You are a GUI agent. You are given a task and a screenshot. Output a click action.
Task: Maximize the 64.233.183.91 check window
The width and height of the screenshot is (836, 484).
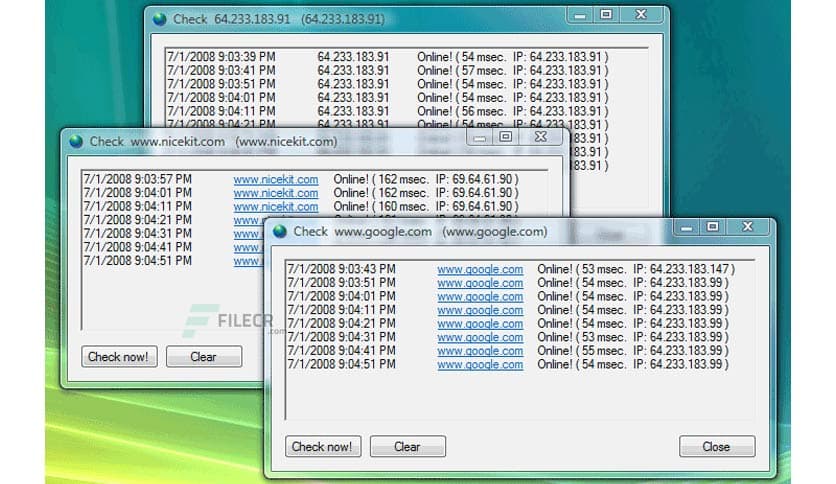[606, 15]
